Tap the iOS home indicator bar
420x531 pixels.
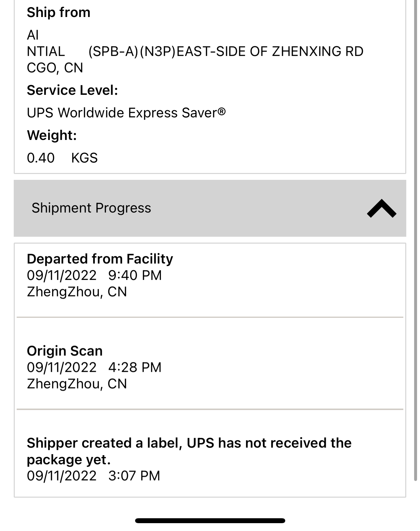pos(210,521)
